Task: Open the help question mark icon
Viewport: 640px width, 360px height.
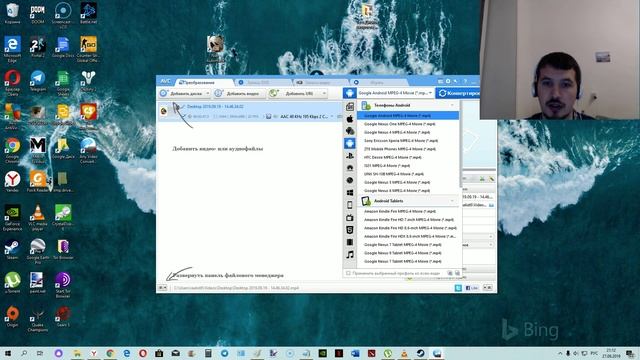Action: click(465, 81)
